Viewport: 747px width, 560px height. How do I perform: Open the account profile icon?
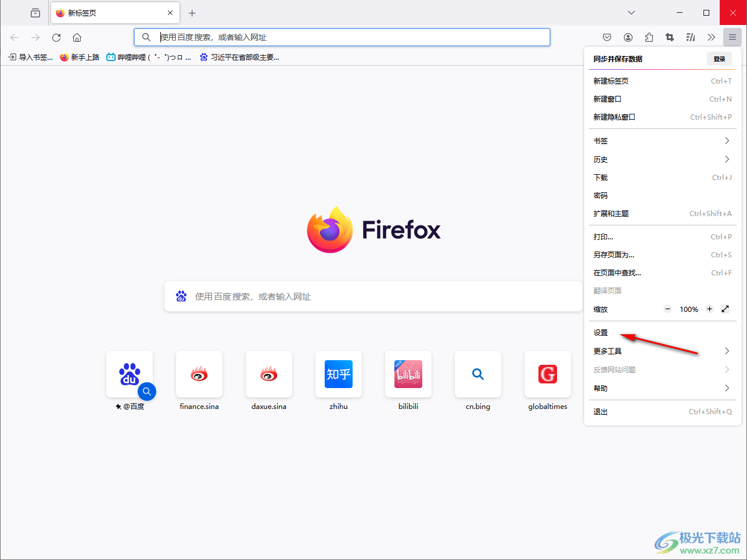628,37
